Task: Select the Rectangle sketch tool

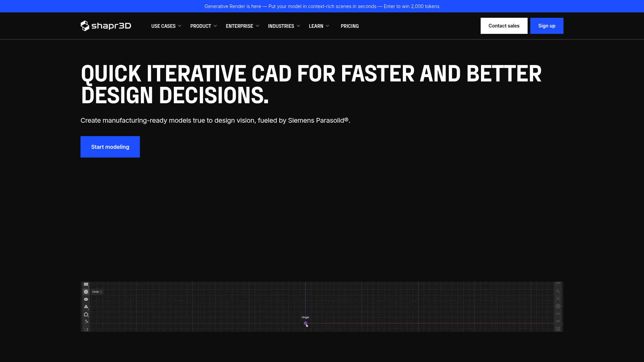Action: point(86,284)
